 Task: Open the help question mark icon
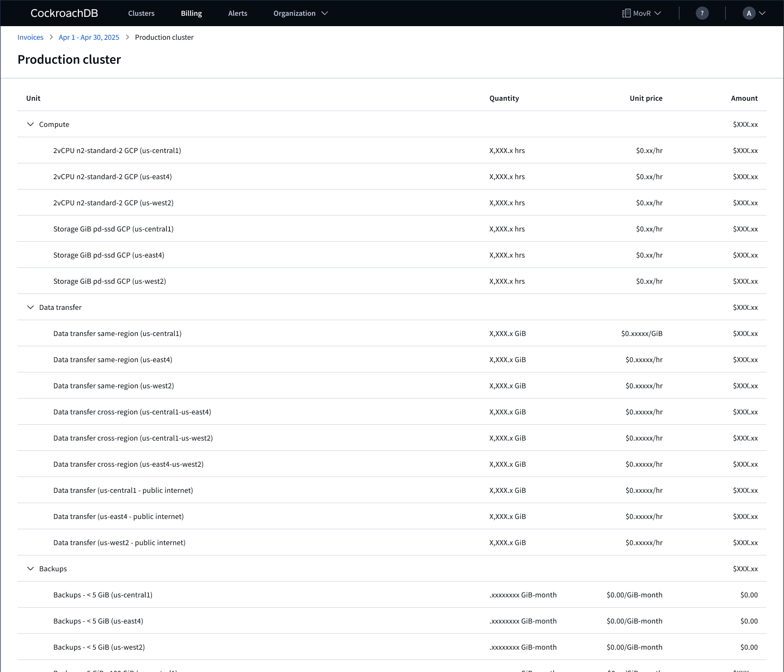[x=702, y=13]
